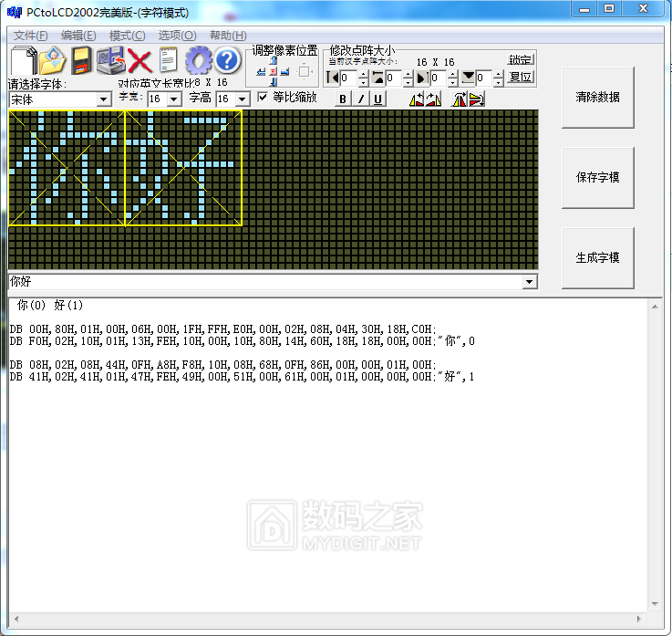The width and height of the screenshot is (672, 636).
Task: Click the right margin value spinner
Action: (x=453, y=78)
